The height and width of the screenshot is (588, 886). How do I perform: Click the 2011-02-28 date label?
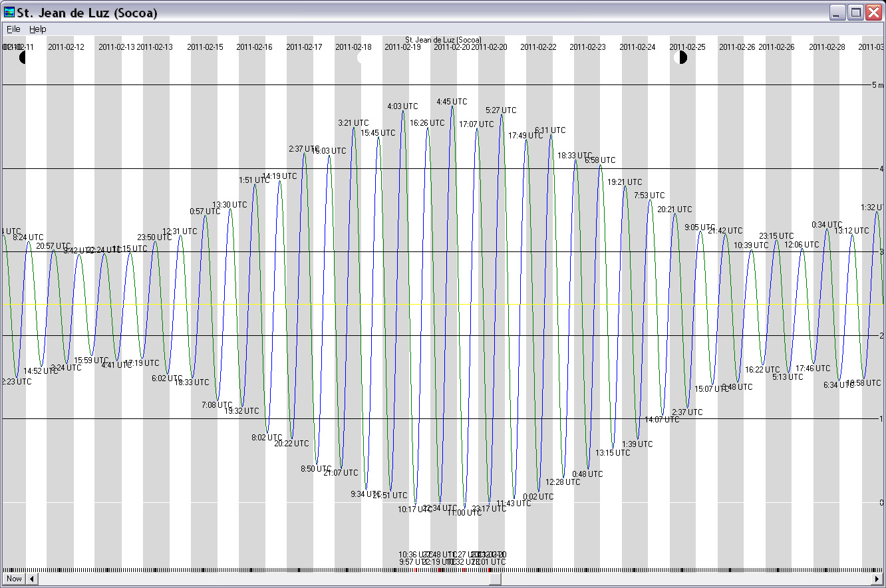(827, 47)
